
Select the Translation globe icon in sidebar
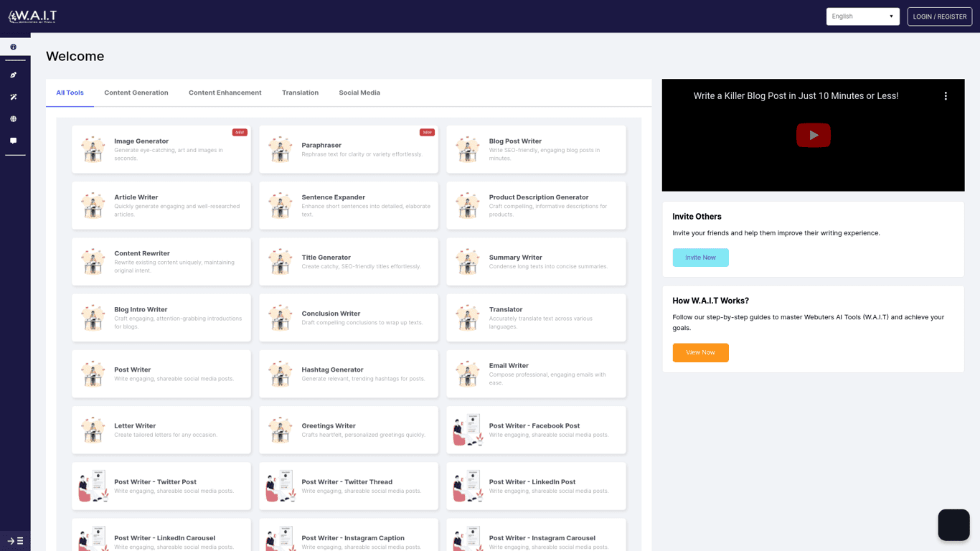point(13,119)
